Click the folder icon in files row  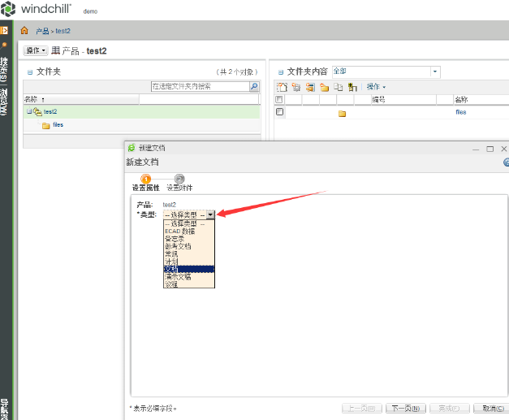tap(342, 113)
